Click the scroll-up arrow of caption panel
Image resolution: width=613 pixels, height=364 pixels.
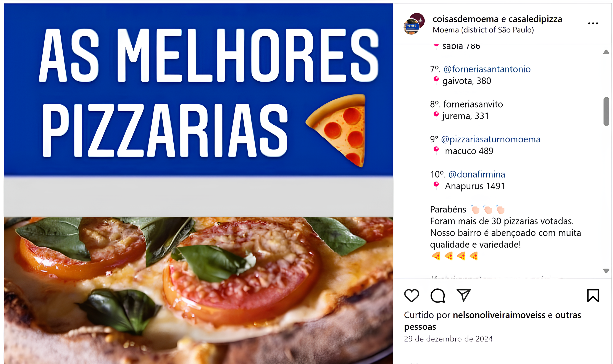[606, 52]
